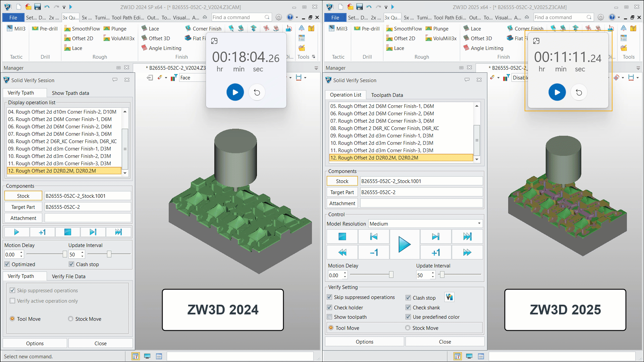Expand the 2024 stopwatch widget

click(214, 41)
